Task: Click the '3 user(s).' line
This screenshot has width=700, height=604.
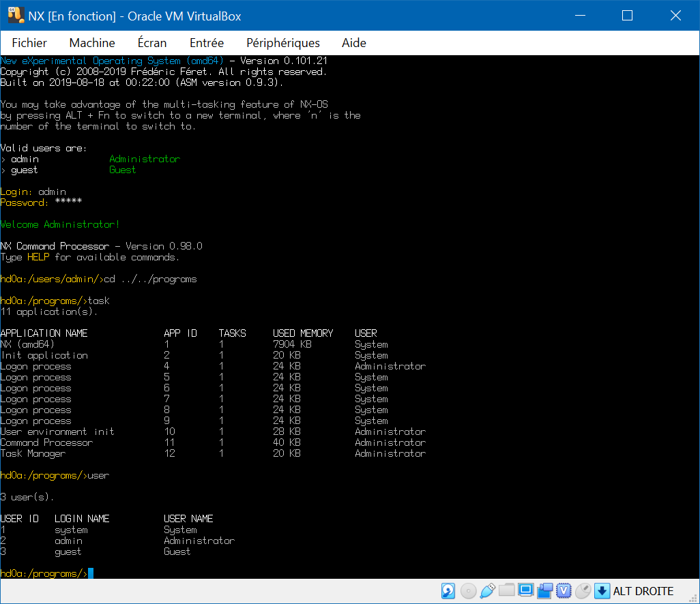Action: coord(27,497)
